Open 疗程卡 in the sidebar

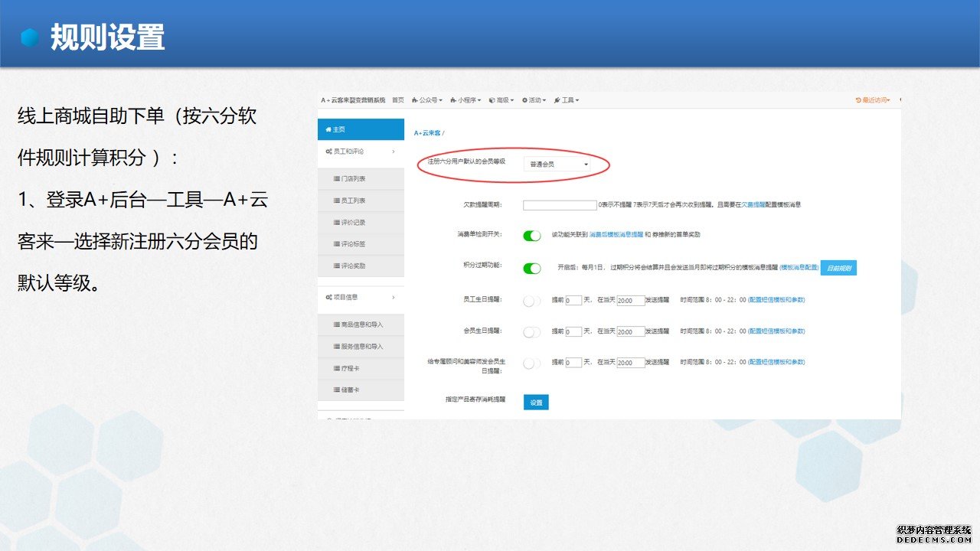click(361, 368)
